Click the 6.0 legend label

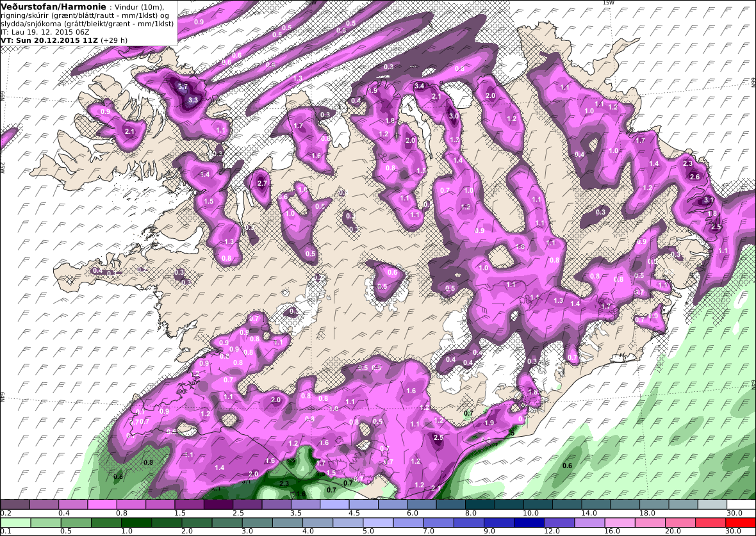[x=413, y=514]
